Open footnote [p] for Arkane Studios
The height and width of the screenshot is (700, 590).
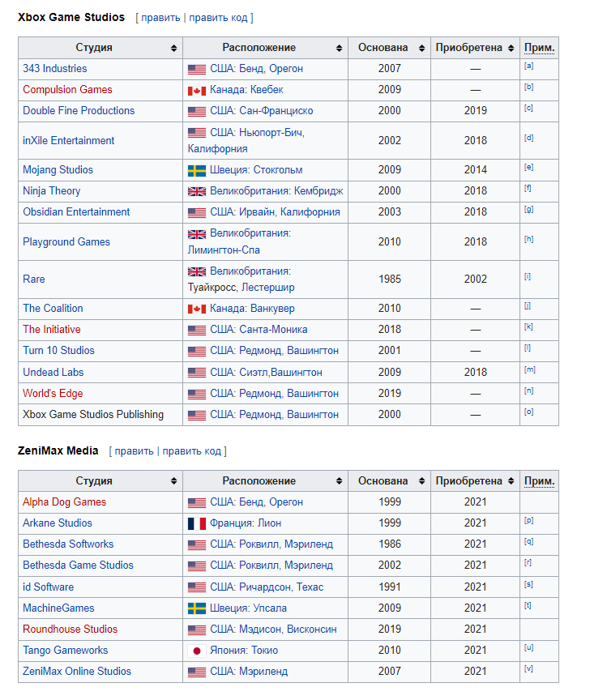click(528, 520)
